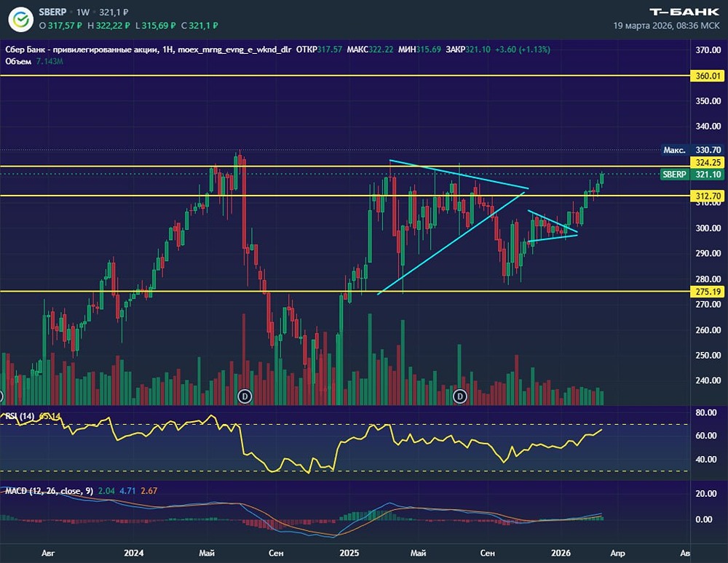Click the RSI (14) indicator label

click(20, 416)
